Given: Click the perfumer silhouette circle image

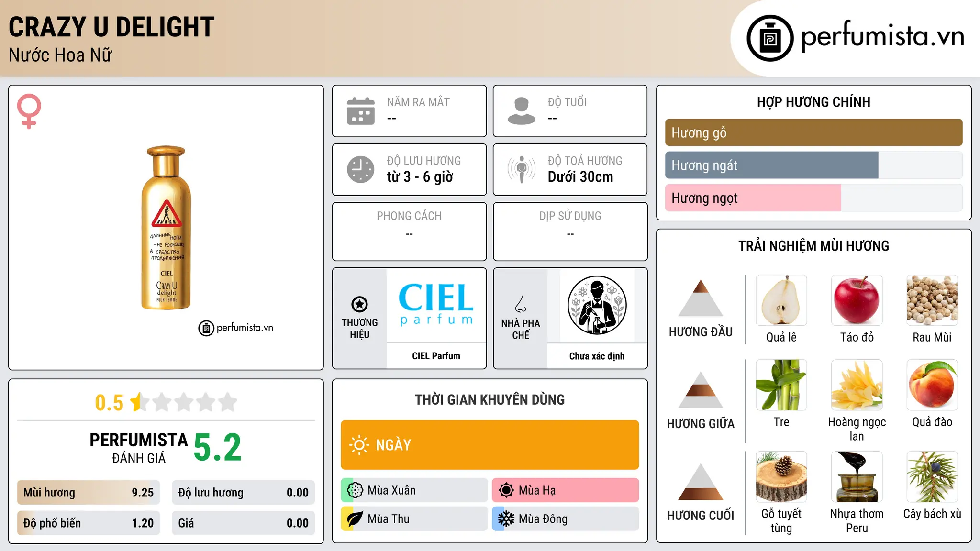Looking at the screenshot, I should click(597, 305).
